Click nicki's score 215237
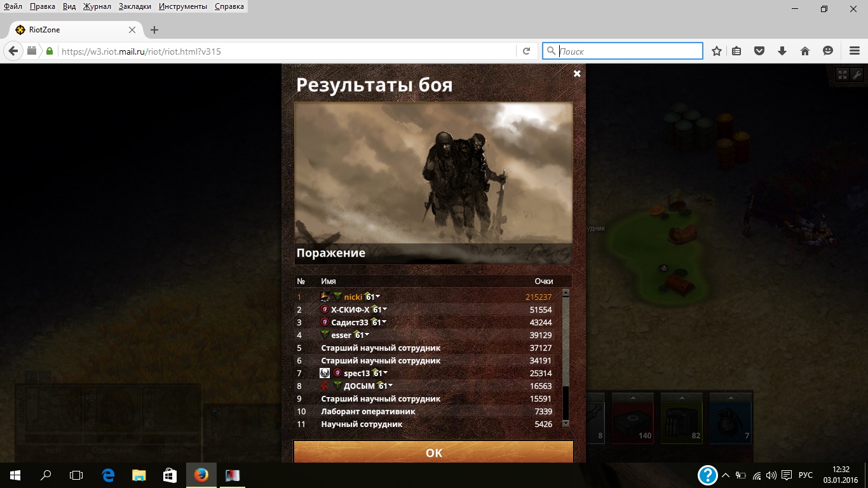Image resolution: width=868 pixels, height=488 pixels. [x=539, y=297]
